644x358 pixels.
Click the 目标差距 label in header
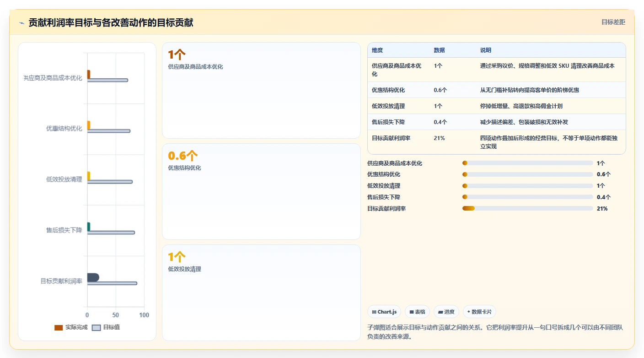[613, 22]
